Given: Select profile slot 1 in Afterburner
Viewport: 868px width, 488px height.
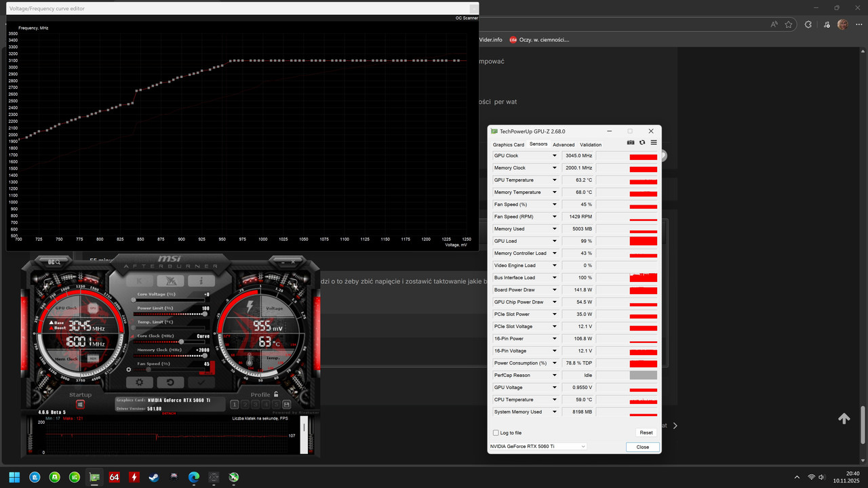Looking at the screenshot, I should [x=234, y=405].
